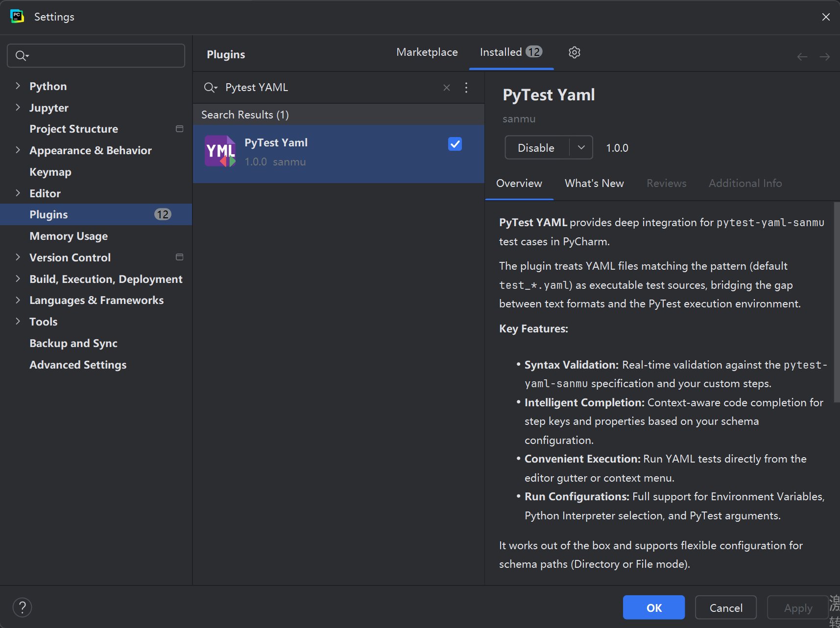Expand the Editor settings section
Screen dimensions: 840x628
pyautogui.click(x=18, y=193)
